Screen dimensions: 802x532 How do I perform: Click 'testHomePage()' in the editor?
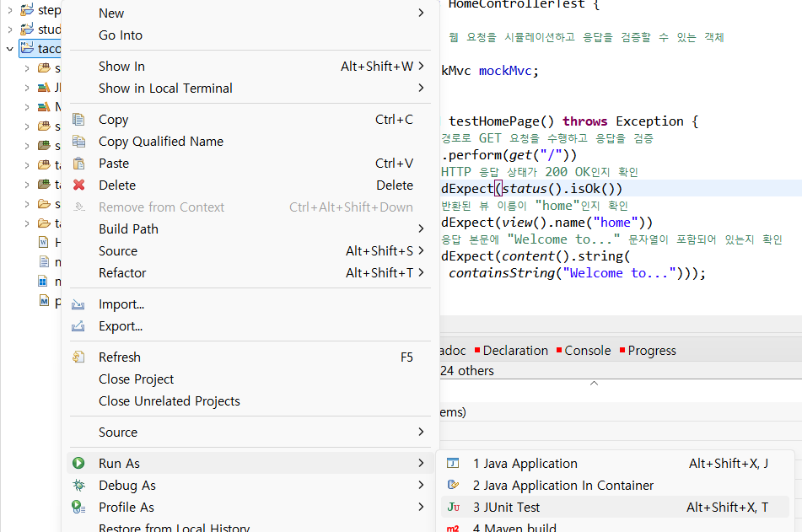pos(501,121)
